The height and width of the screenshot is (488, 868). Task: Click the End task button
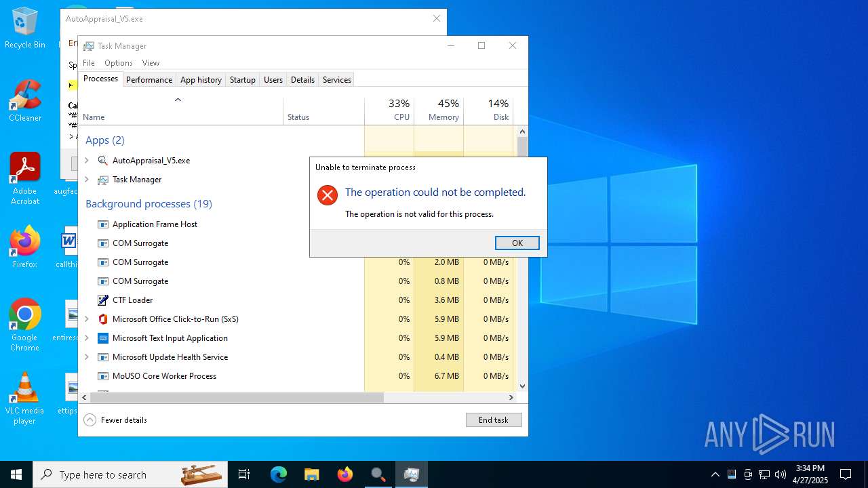[494, 420]
